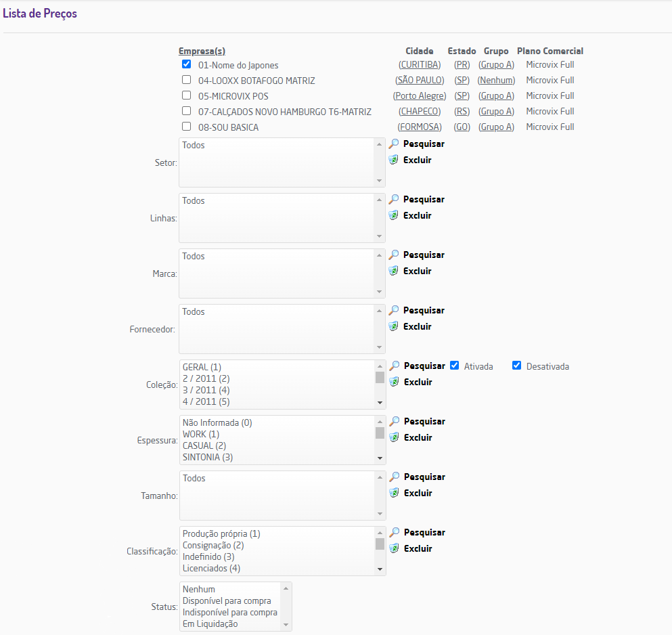Screen dimensions: 672x635
Task: Open the (CURITIBA) city link
Action: click(420, 65)
